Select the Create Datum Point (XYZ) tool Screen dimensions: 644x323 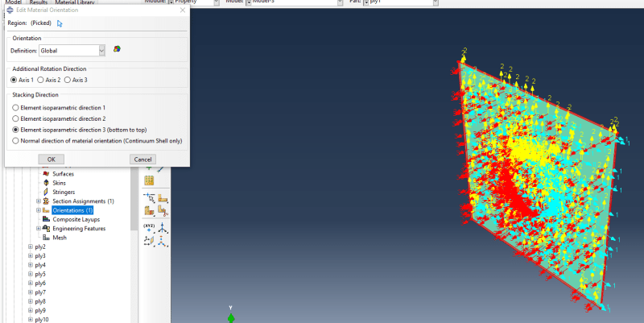pyautogui.click(x=149, y=227)
